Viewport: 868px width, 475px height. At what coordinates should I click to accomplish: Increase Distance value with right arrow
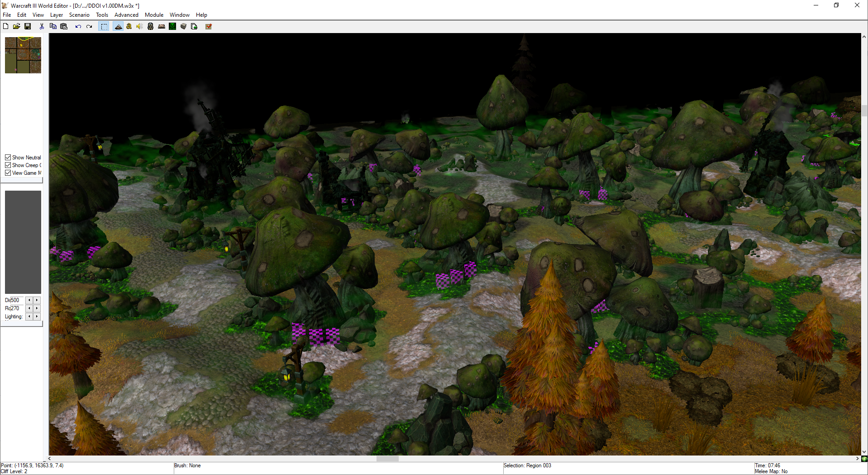pyautogui.click(x=37, y=300)
